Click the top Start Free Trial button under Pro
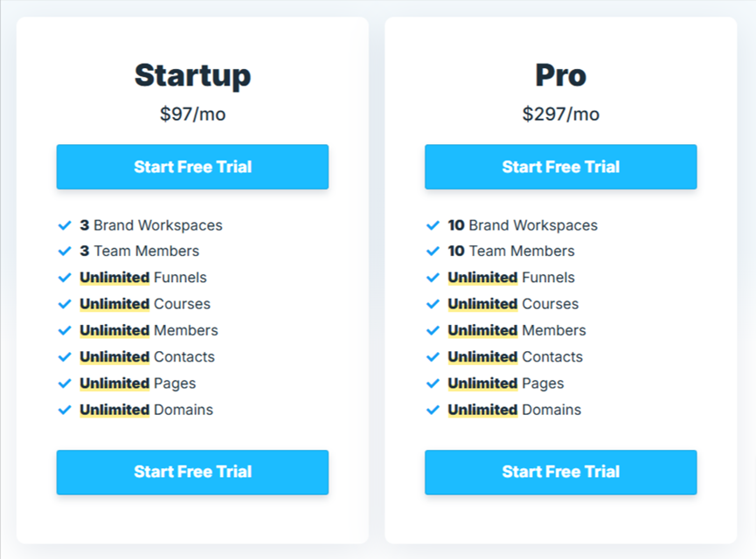Screen dimensions: 756x559 pyautogui.click(x=560, y=167)
